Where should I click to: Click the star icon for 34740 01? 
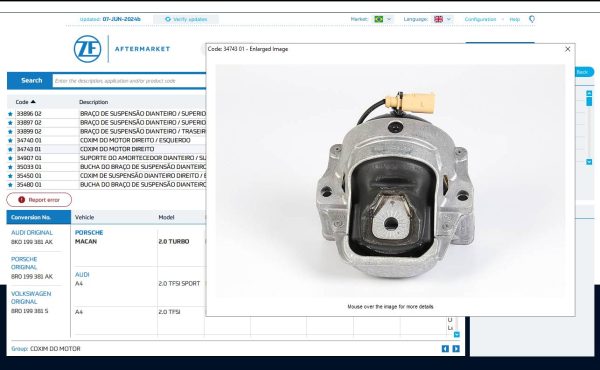tap(10, 140)
